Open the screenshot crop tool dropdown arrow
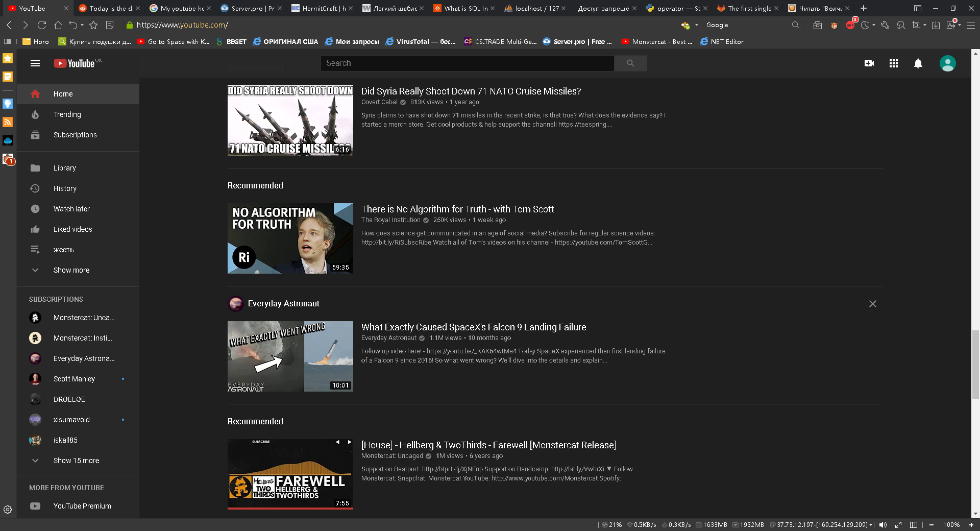The image size is (980, 531). tap(925, 25)
